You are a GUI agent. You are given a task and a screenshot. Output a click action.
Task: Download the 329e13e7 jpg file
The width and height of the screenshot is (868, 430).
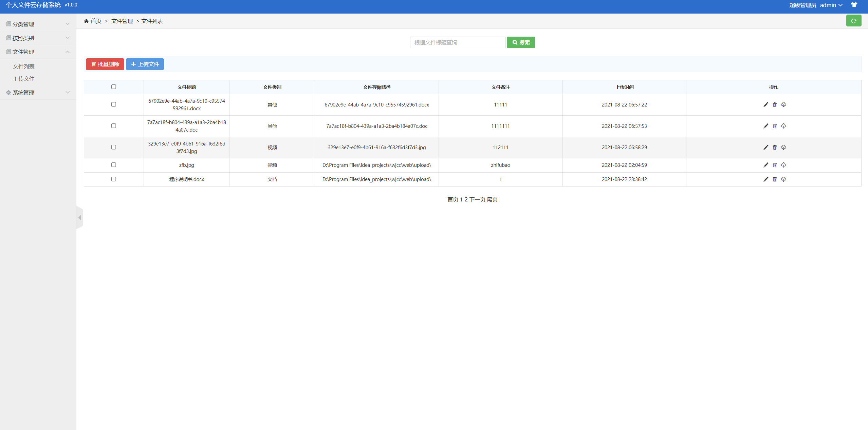(x=783, y=148)
